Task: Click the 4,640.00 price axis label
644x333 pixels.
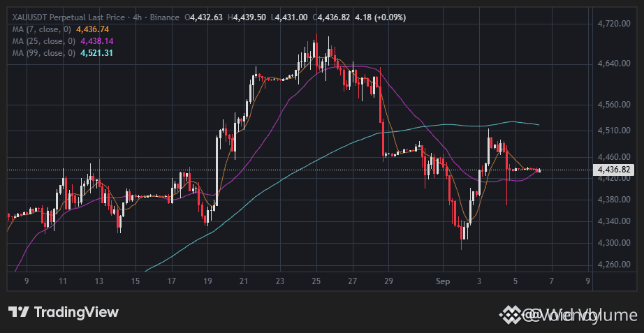Action: [614, 64]
